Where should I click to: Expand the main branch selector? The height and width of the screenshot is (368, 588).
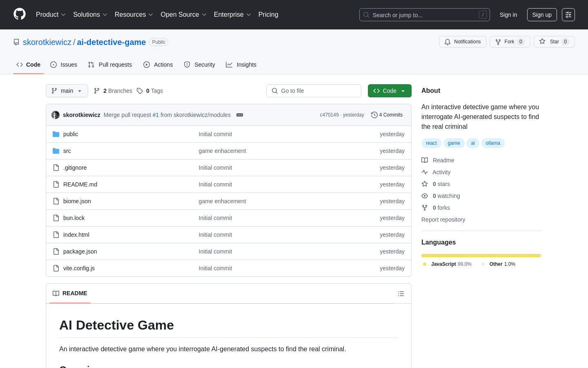67,91
